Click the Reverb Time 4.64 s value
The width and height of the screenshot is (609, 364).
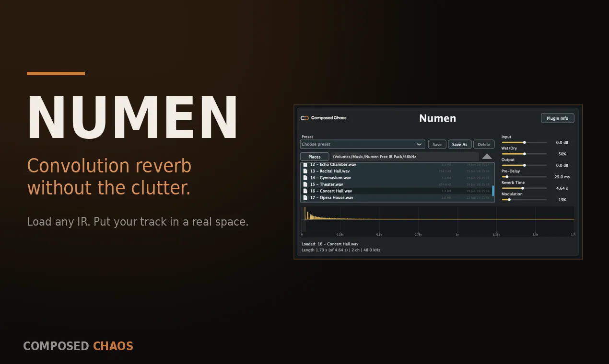pos(562,189)
